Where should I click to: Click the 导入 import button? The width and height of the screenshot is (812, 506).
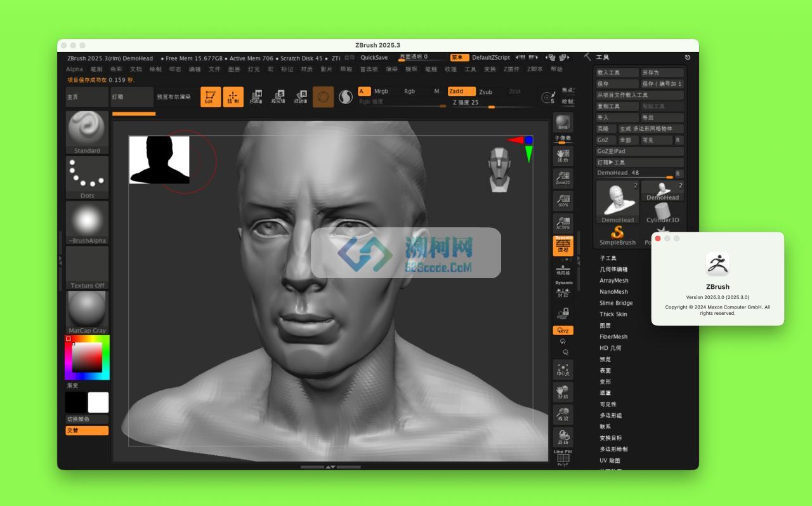[x=617, y=117]
